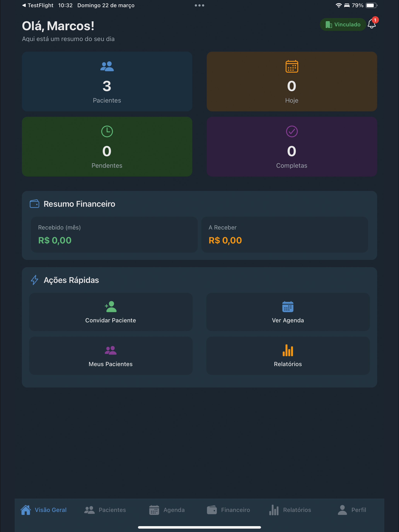The image size is (399, 532).
Task: Switch to the Financeiro bottom tab
Action: (x=228, y=510)
